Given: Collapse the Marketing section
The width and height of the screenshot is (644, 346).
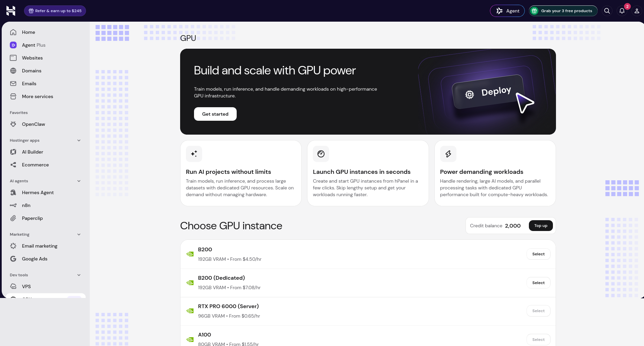Looking at the screenshot, I should point(79,234).
